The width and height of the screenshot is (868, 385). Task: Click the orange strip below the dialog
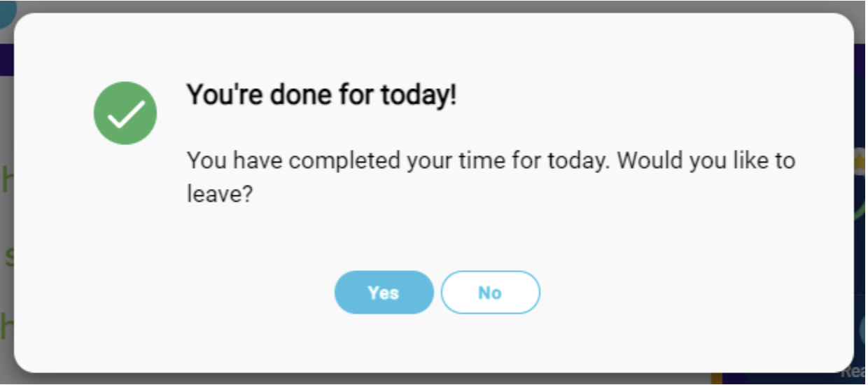click(x=717, y=379)
